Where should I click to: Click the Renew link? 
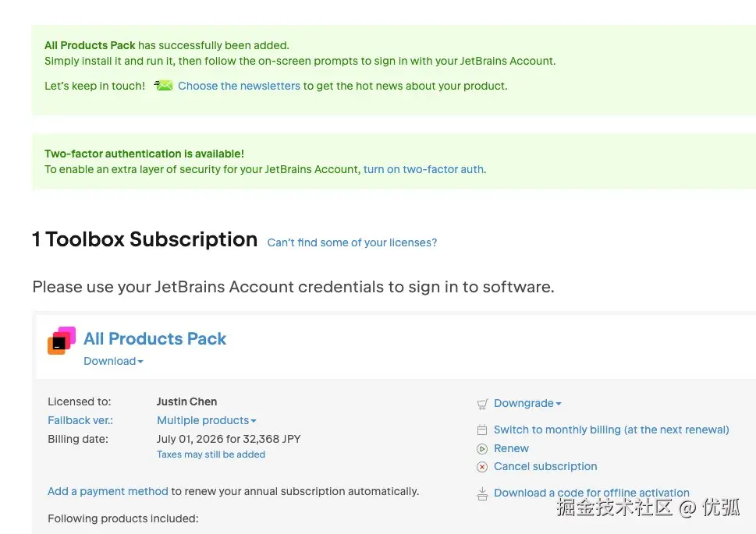511,448
